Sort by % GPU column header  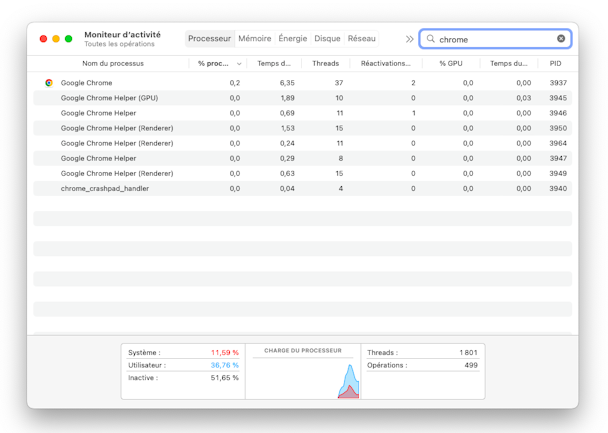(451, 64)
